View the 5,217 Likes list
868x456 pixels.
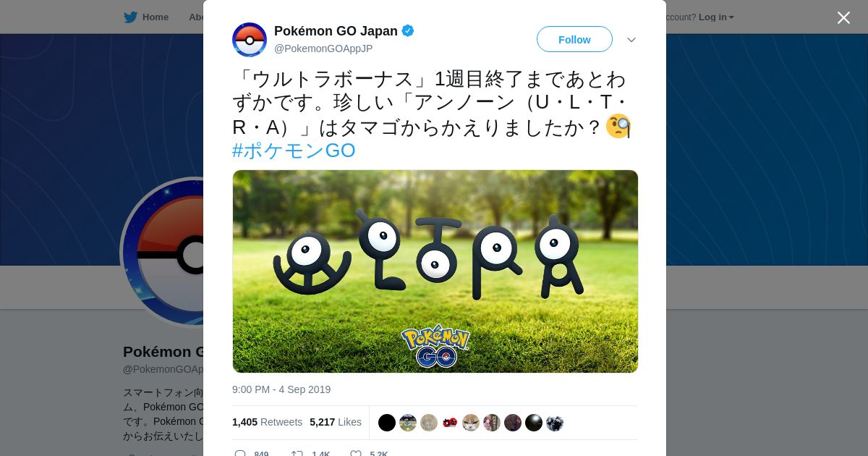pos(336,422)
